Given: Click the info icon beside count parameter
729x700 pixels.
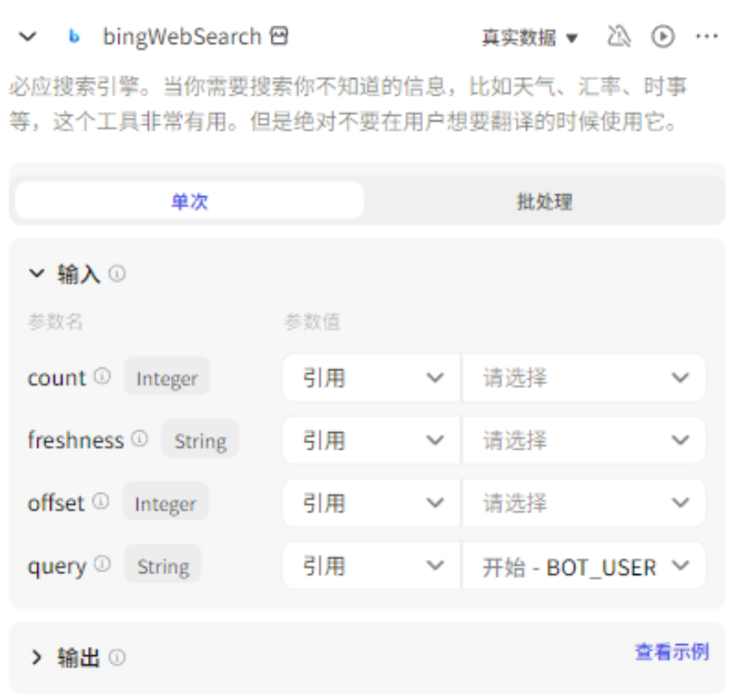Looking at the screenshot, I should 102,376.
